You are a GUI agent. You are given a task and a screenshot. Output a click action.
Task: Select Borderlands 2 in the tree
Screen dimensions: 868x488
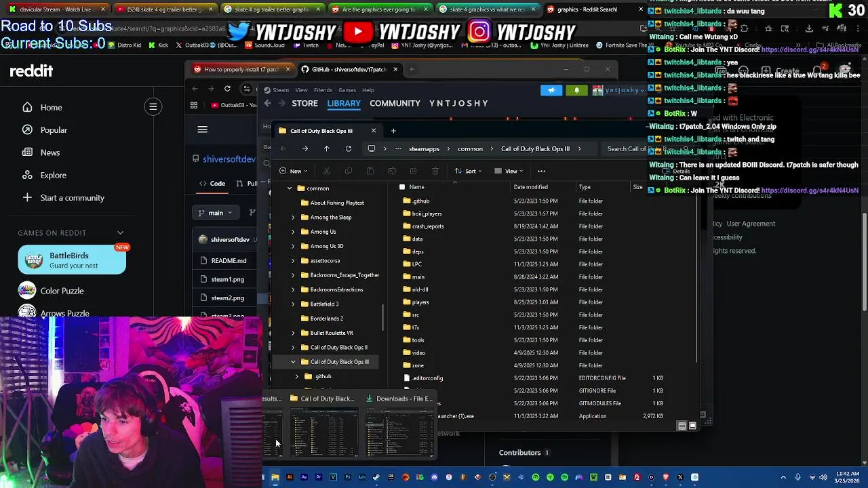pos(326,319)
